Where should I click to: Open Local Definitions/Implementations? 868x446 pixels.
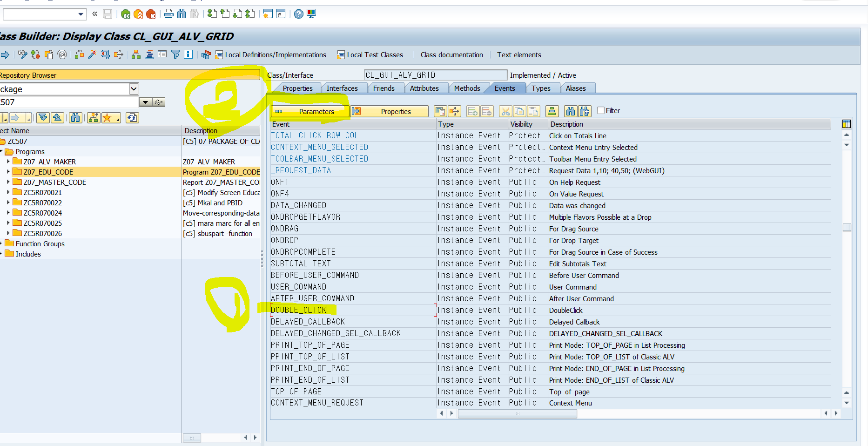point(270,55)
